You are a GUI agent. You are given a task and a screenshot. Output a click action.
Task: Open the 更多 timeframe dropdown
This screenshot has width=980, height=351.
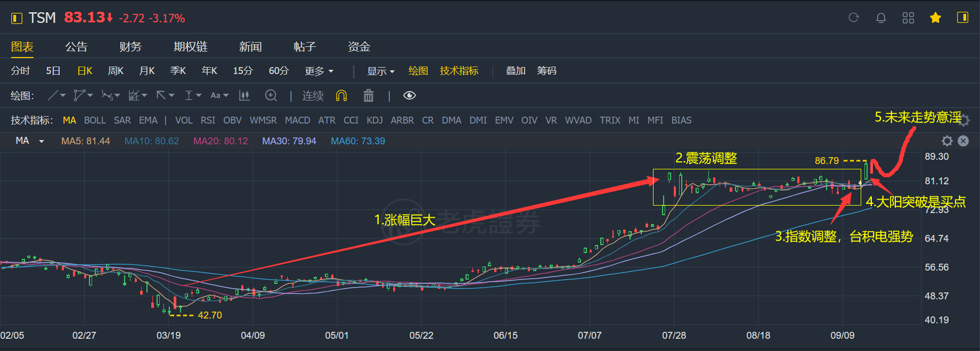click(319, 71)
